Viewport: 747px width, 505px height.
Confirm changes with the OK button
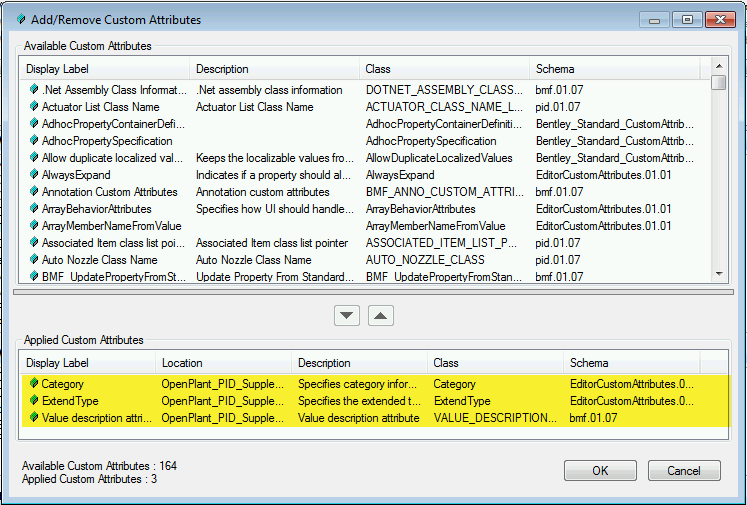tap(600, 471)
